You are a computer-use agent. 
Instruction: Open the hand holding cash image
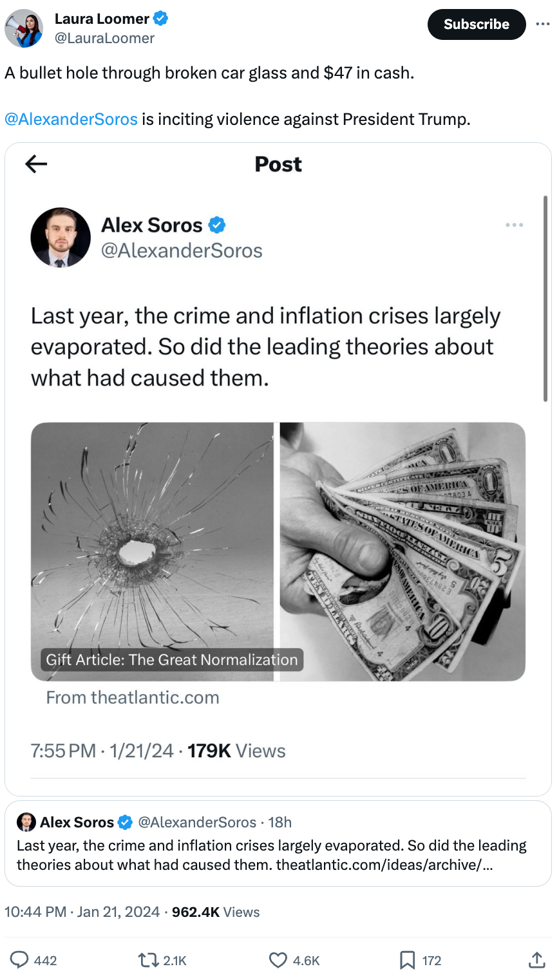pos(403,551)
